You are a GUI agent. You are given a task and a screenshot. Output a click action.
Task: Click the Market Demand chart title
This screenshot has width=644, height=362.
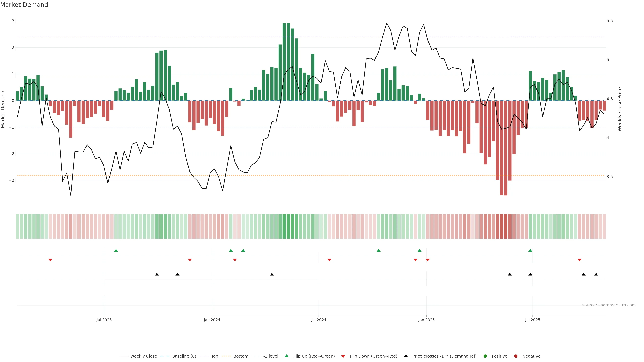(x=24, y=5)
